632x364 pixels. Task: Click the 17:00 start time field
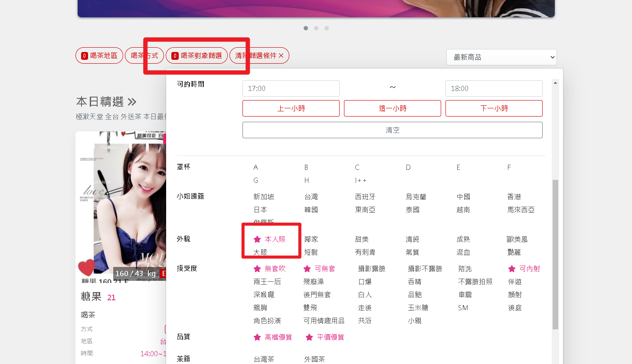(291, 88)
